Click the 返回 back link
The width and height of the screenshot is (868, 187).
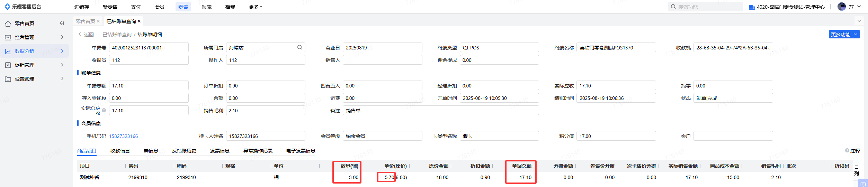click(86, 35)
